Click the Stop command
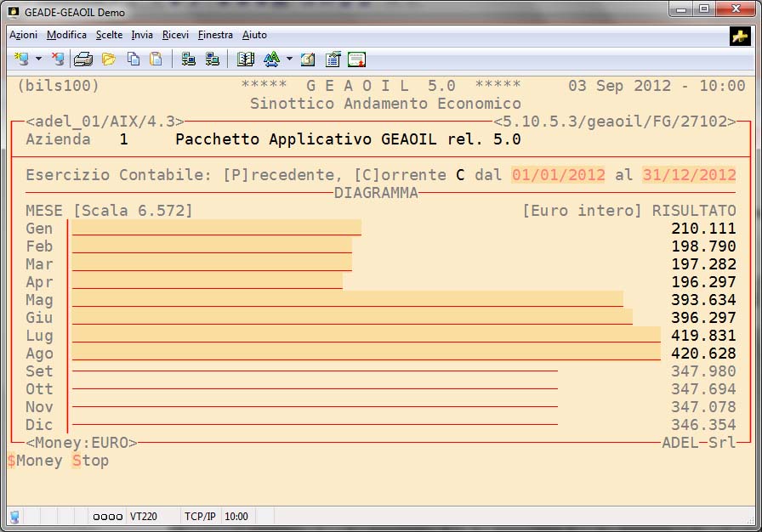This screenshot has height=532, width=762. (90, 461)
